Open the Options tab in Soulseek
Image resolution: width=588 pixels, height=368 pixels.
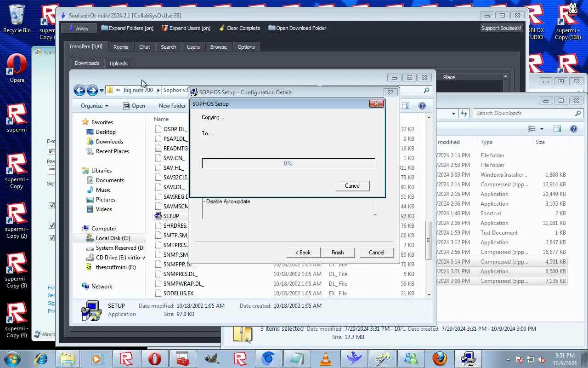click(246, 47)
